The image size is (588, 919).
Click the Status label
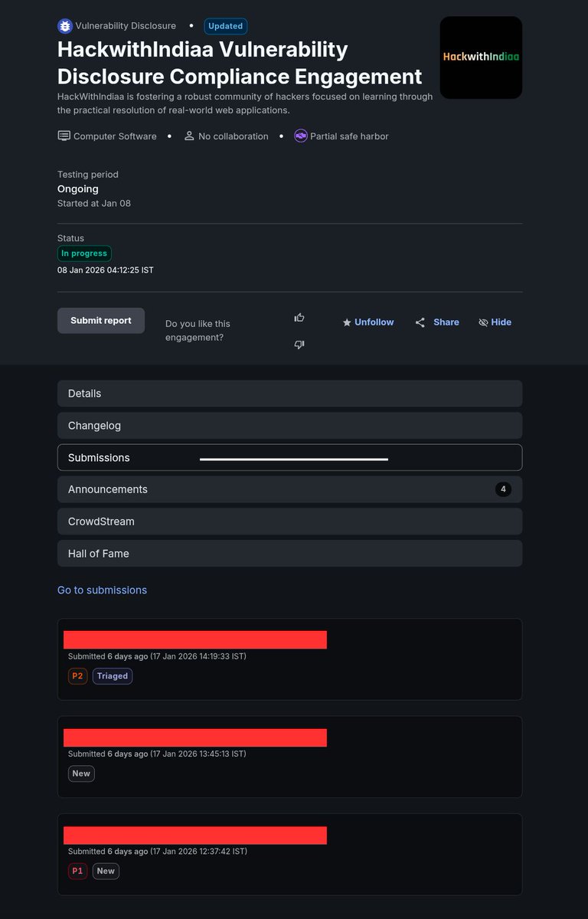pyautogui.click(x=70, y=238)
